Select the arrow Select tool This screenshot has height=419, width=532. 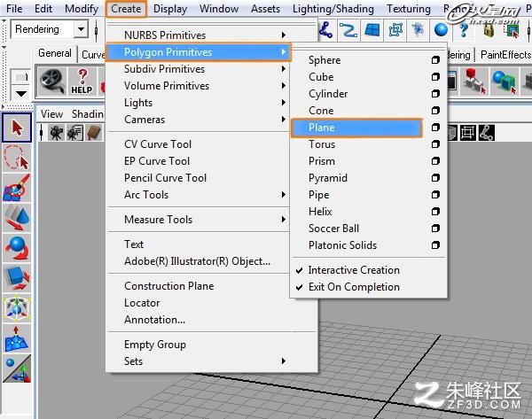tap(17, 128)
